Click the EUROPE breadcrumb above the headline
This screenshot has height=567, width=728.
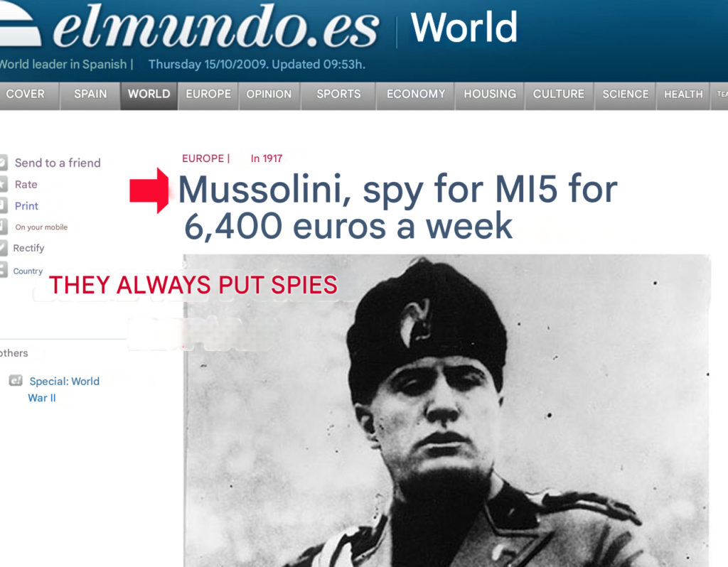(x=203, y=158)
